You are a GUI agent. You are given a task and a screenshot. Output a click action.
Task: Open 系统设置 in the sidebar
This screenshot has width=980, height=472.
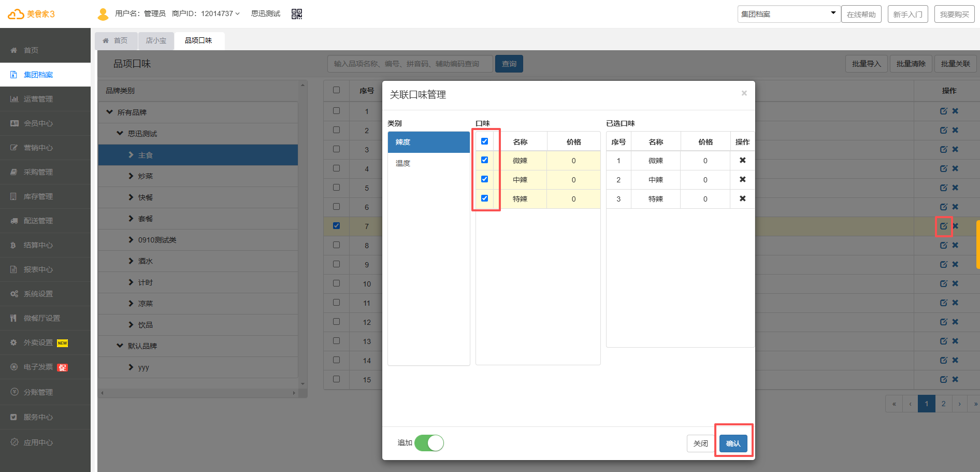tap(38, 294)
